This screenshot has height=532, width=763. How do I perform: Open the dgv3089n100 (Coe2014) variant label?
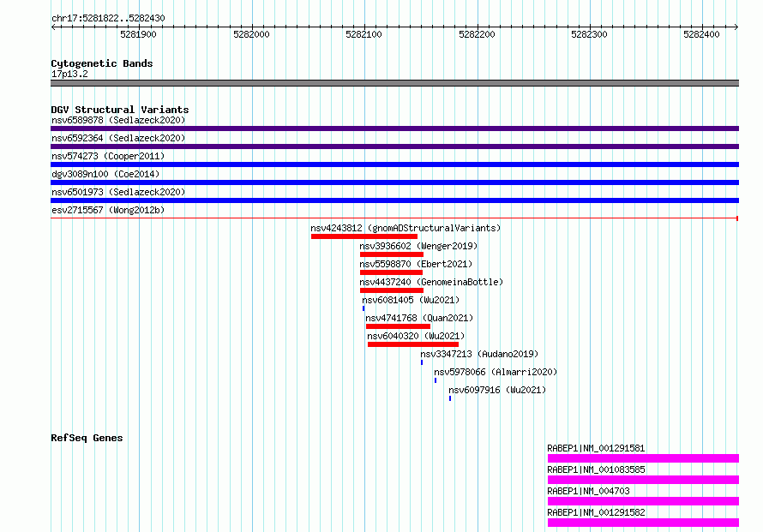click(x=105, y=174)
